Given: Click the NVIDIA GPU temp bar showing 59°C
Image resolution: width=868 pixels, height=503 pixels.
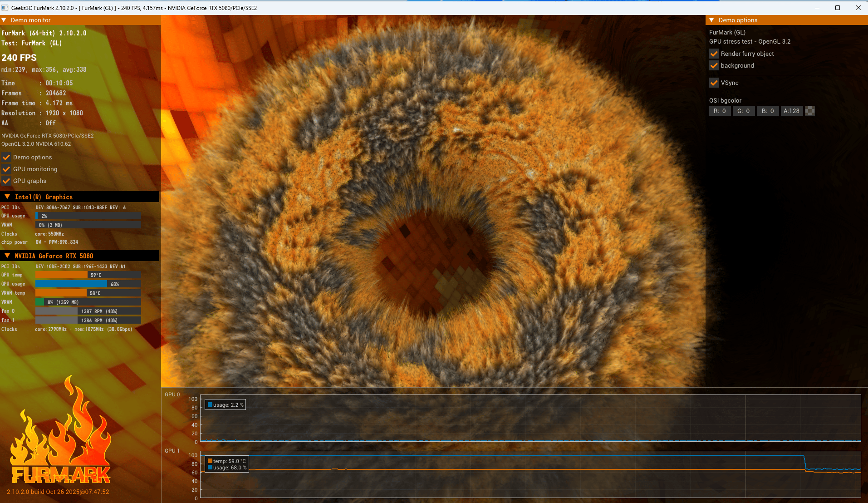Looking at the screenshot, I should click(x=88, y=275).
